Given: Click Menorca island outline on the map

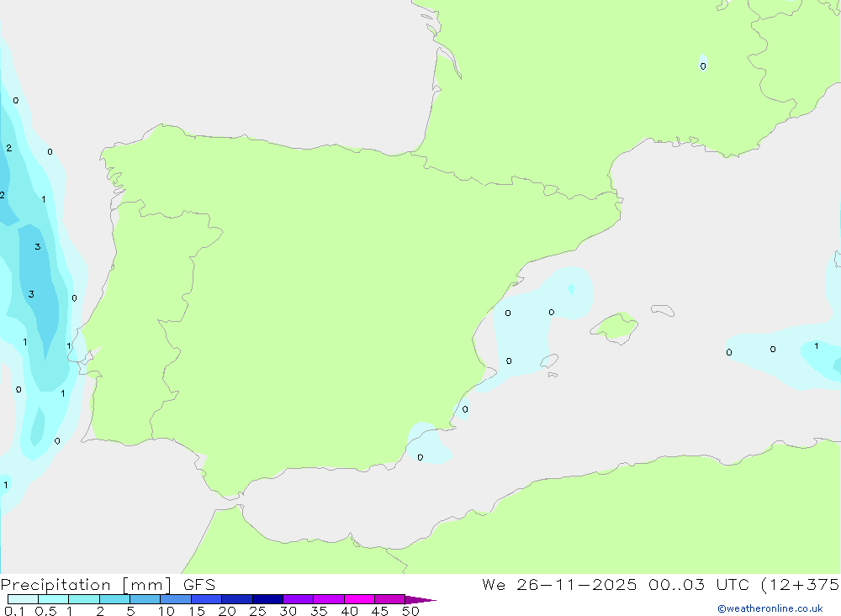Looking at the screenshot, I should (x=663, y=310).
